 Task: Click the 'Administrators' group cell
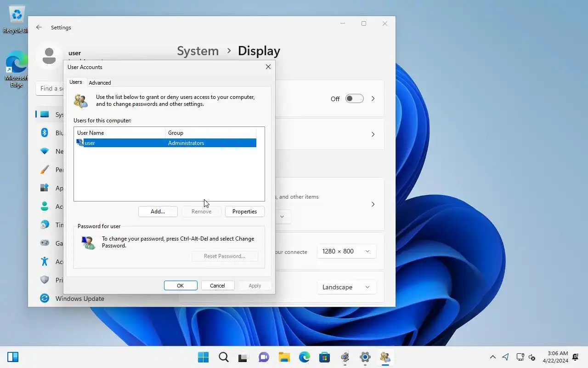[x=186, y=143]
